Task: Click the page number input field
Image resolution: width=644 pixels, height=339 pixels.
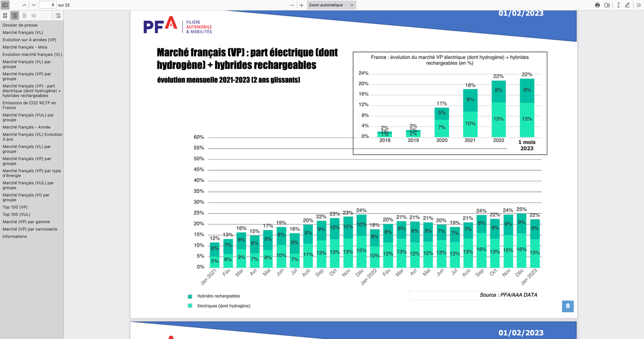Action: click(x=47, y=5)
